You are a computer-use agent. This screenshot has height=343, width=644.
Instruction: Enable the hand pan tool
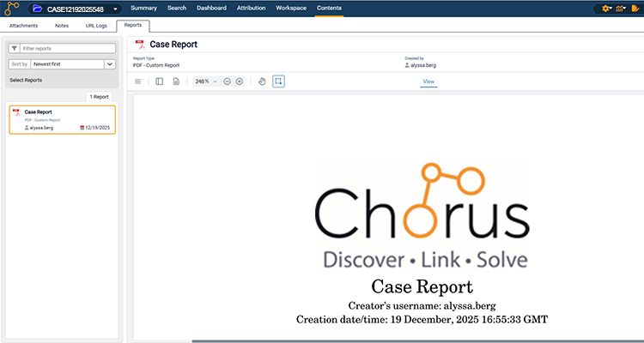[263, 81]
